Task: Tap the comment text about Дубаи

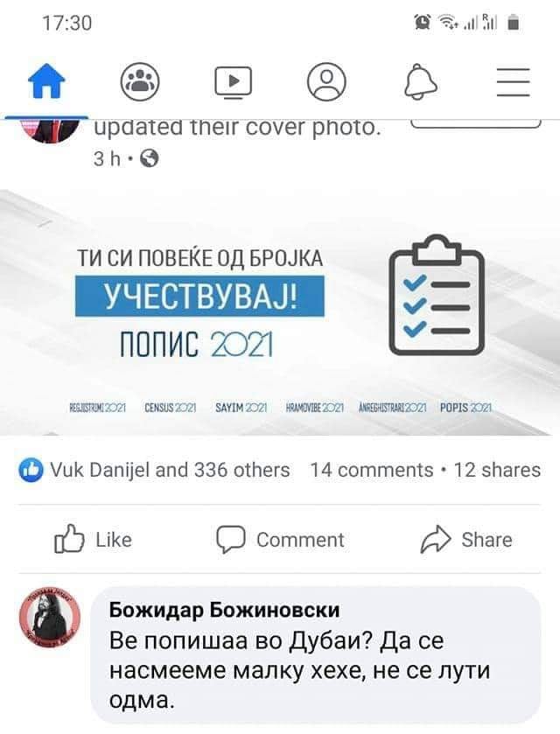Action: click(x=299, y=670)
